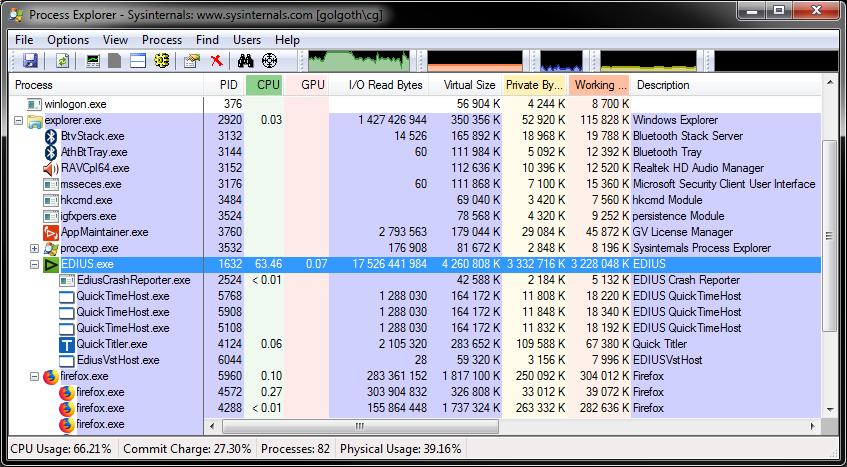Click the winlogon.exe process icon
Image resolution: width=847 pixels, height=467 pixels.
coord(35,104)
